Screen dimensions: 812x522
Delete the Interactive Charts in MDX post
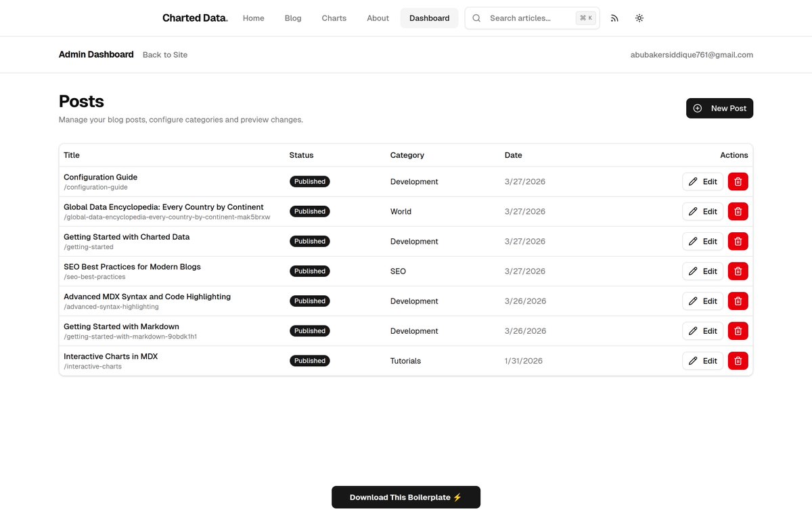[738, 361]
